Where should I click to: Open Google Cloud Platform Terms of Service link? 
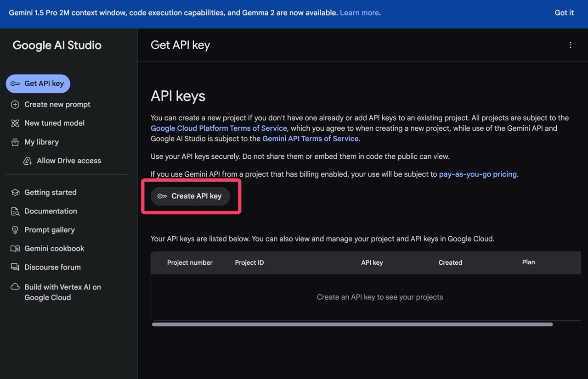coord(219,128)
